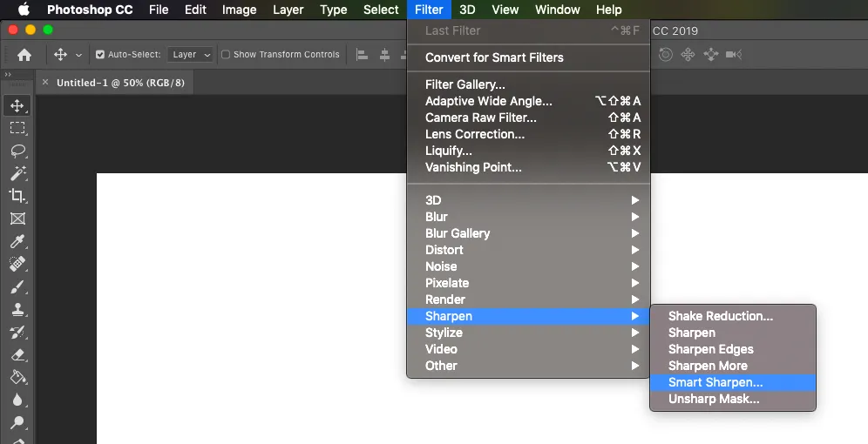Click the white canvas area

click(x=252, y=310)
